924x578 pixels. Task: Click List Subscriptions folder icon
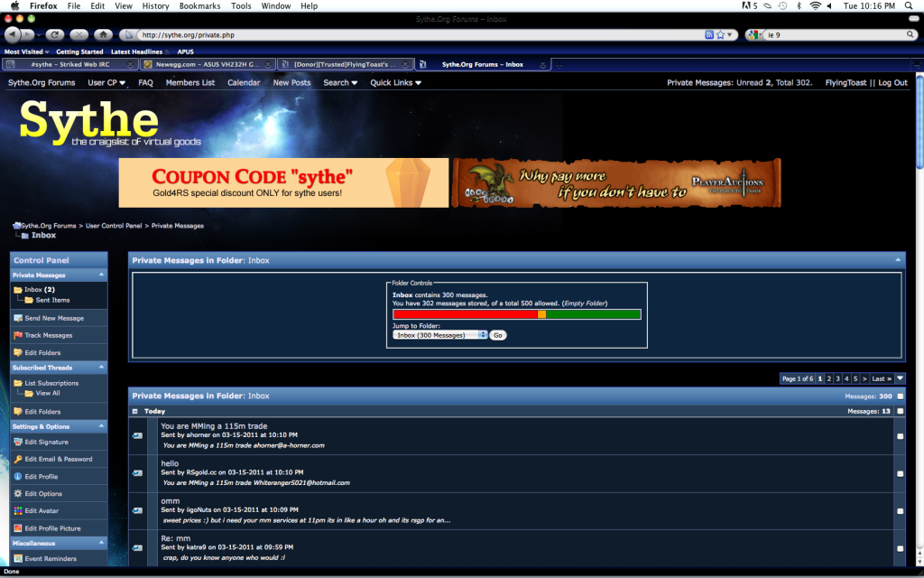pos(18,383)
